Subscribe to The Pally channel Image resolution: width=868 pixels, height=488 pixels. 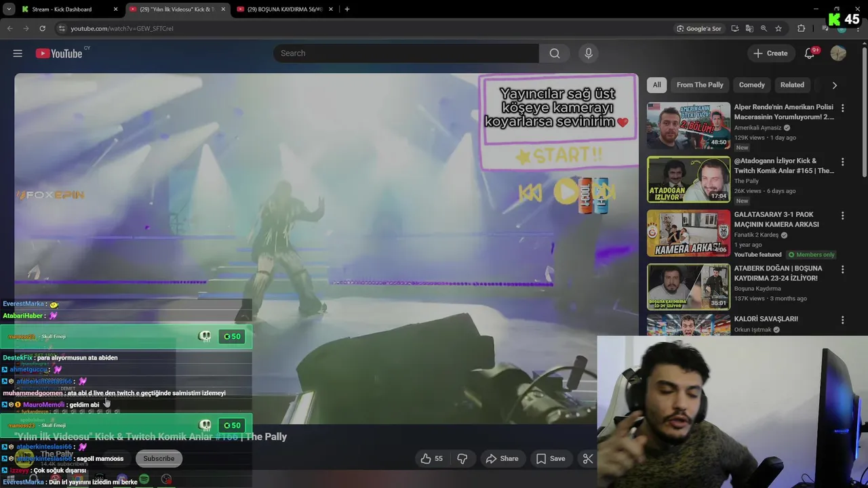159,459
